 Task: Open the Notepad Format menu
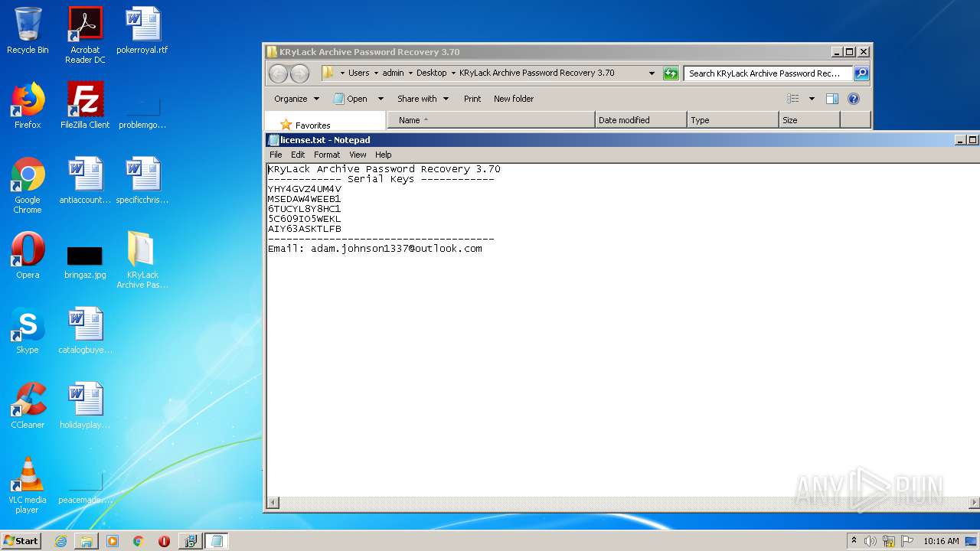click(x=327, y=155)
